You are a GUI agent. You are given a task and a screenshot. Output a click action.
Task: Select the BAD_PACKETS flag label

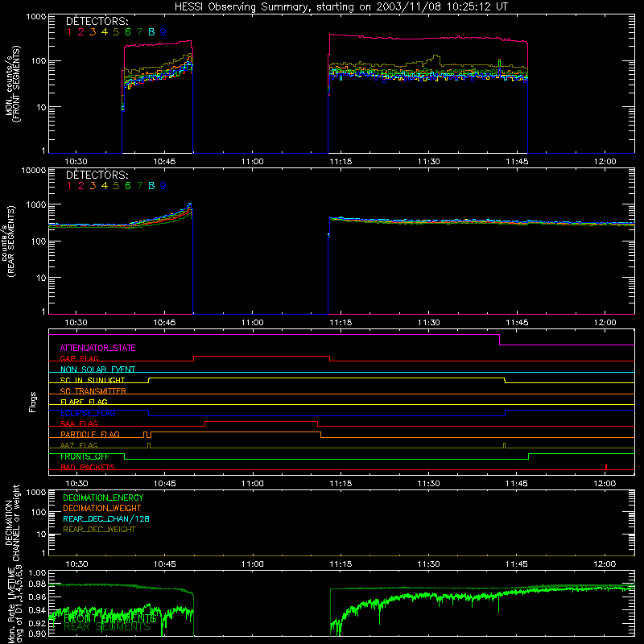[88, 468]
